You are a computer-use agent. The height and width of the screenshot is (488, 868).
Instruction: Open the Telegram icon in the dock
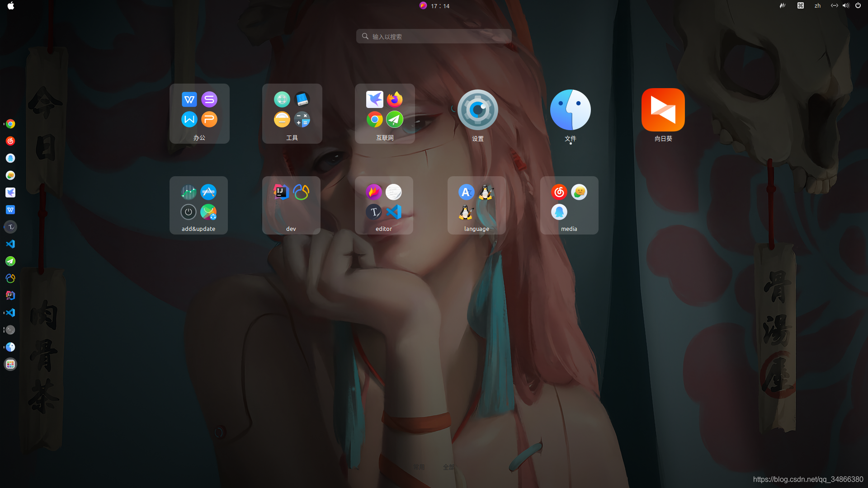click(x=10, y=261)
